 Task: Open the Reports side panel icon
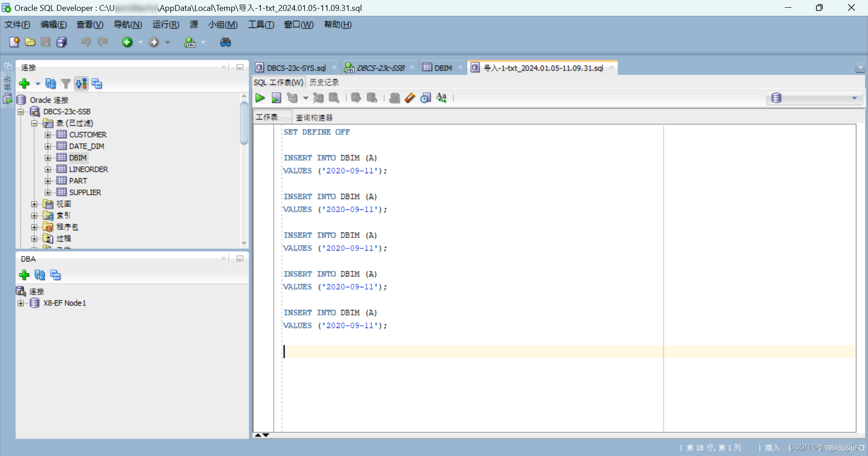[7, 99]
